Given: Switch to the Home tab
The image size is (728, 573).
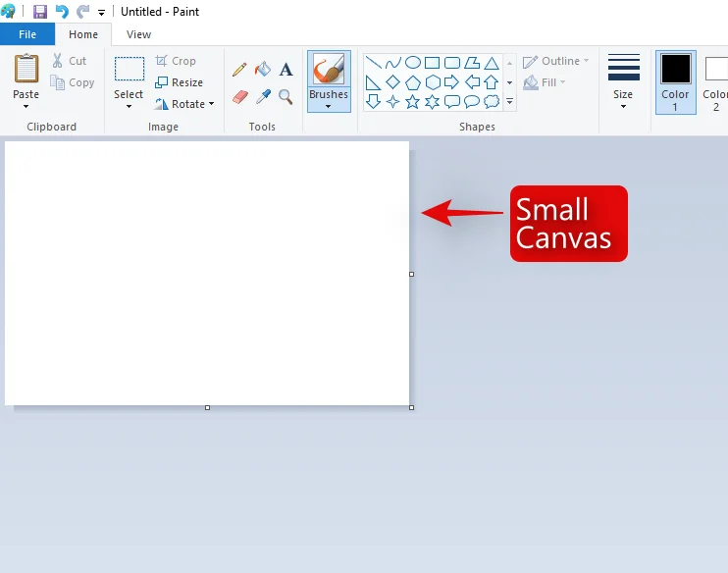Looking at the screenshot, I should pyautogui.click(x=83, y=34).
